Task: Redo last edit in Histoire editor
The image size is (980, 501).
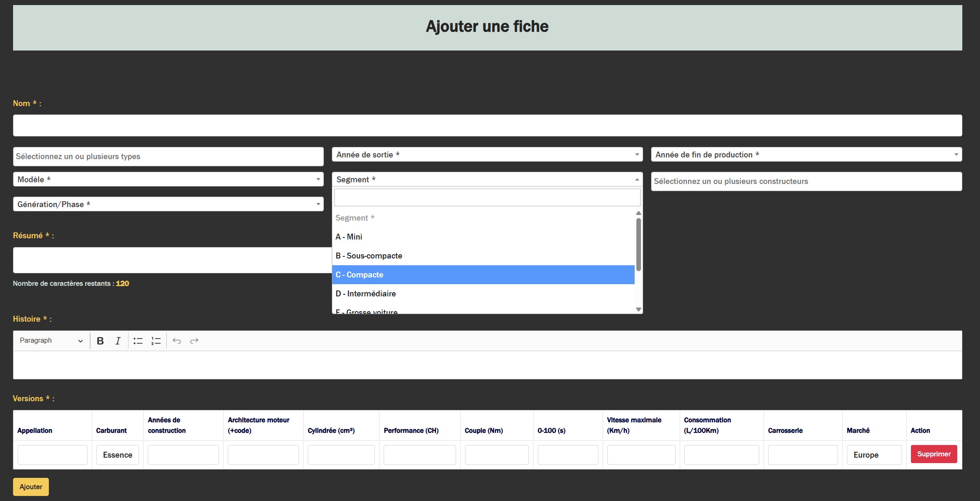Action: click(x=194, y=341)
